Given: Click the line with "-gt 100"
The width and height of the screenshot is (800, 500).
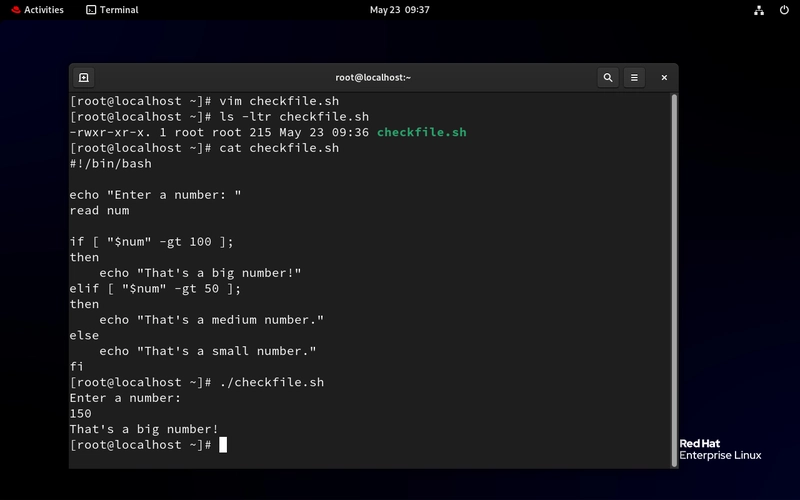Looking at the screenshot, I should (152, 242).
